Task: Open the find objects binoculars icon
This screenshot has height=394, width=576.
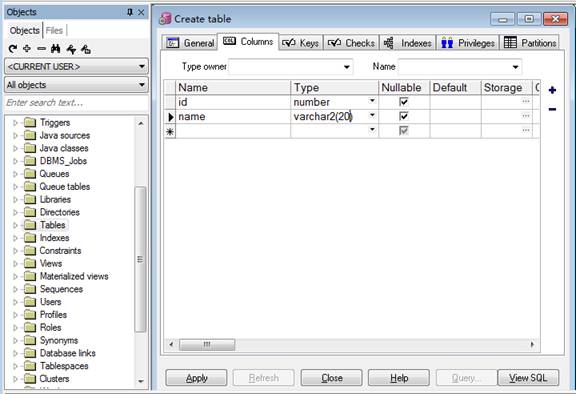Action: coord(56,48)
